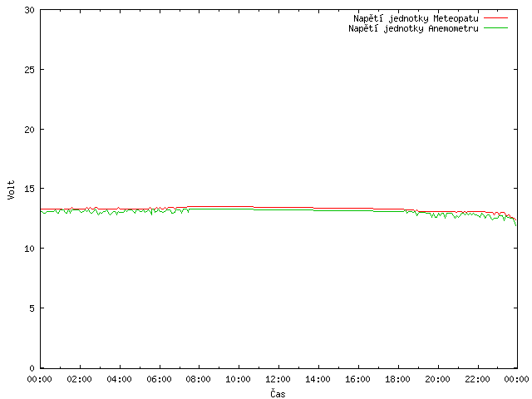Click y-axis value 30
Viewport: 532px width, 399px height.
click(30, 10)
